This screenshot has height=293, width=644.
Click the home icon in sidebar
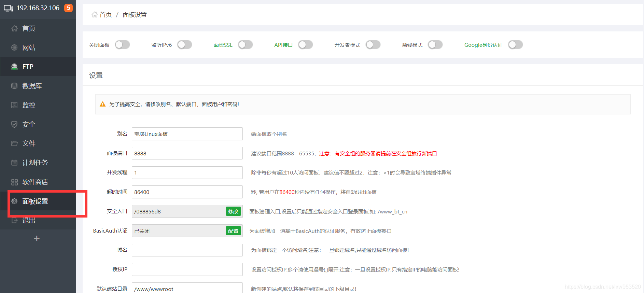pyautogui.click(x=14, y=28)
